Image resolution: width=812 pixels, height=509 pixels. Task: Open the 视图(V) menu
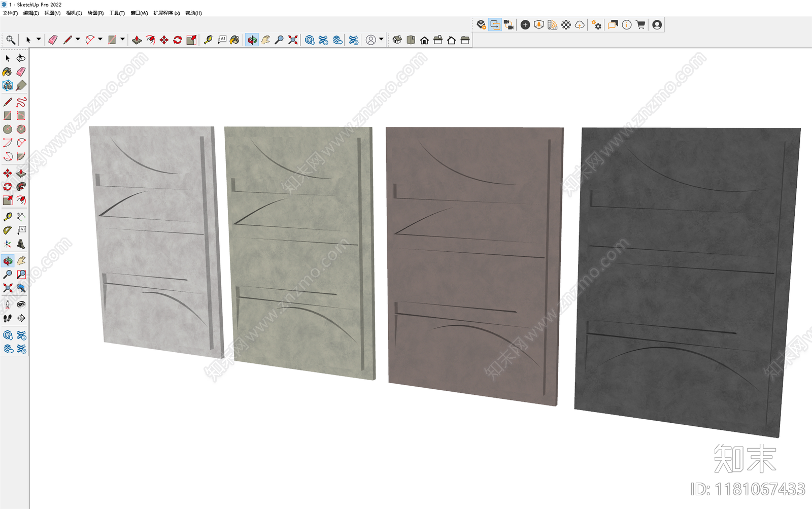[52, 13]
